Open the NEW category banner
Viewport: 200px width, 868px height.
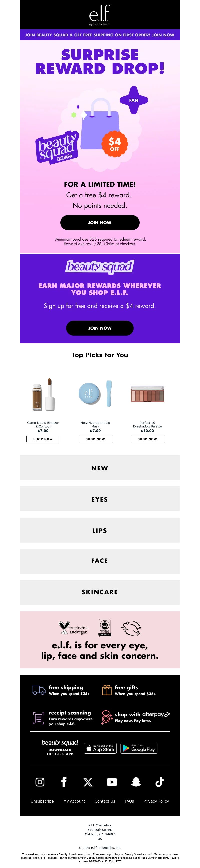(100, 468)
